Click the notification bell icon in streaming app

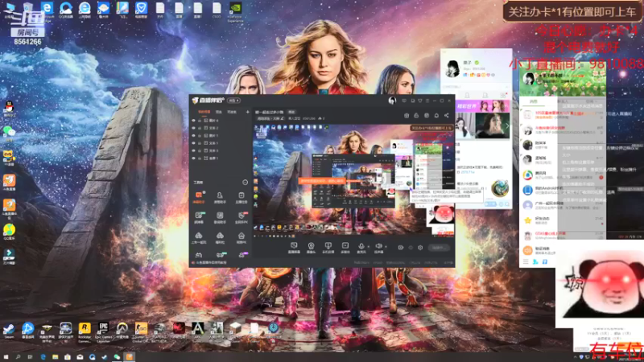click(x=436, y=116)
